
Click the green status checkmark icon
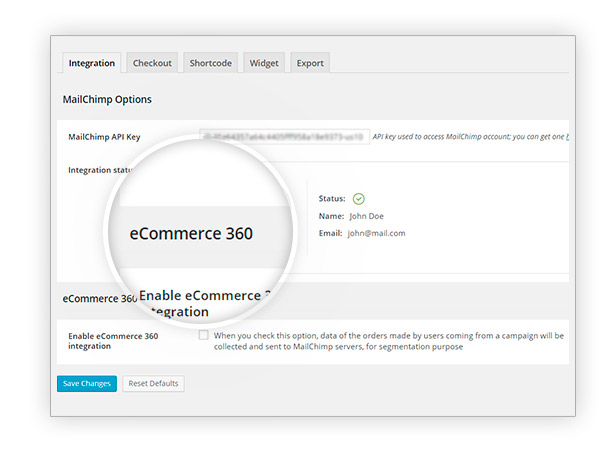(358, 199)
